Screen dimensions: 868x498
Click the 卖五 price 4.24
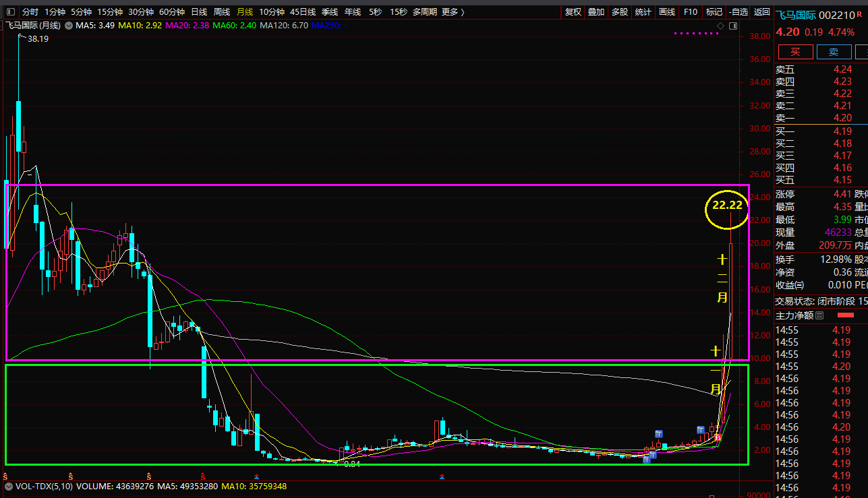coord(842,69)
